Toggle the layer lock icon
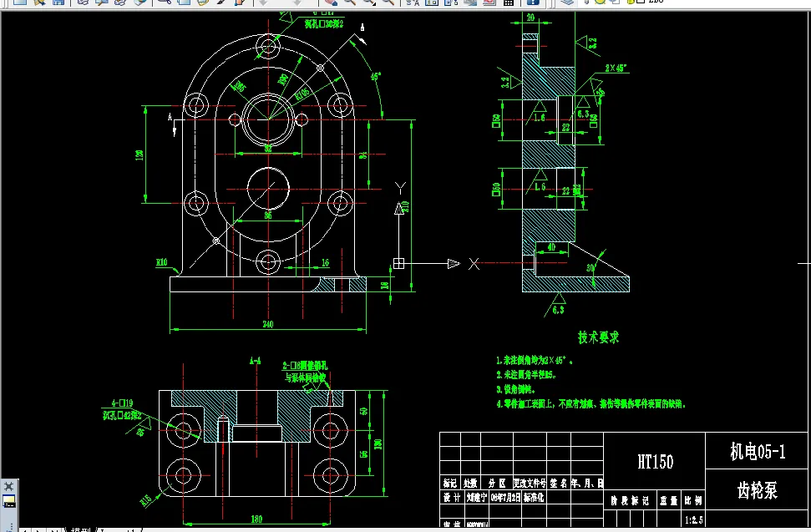The height and width of the screenshot is (532, 811). pyautogui.click(x=631, y=2)
